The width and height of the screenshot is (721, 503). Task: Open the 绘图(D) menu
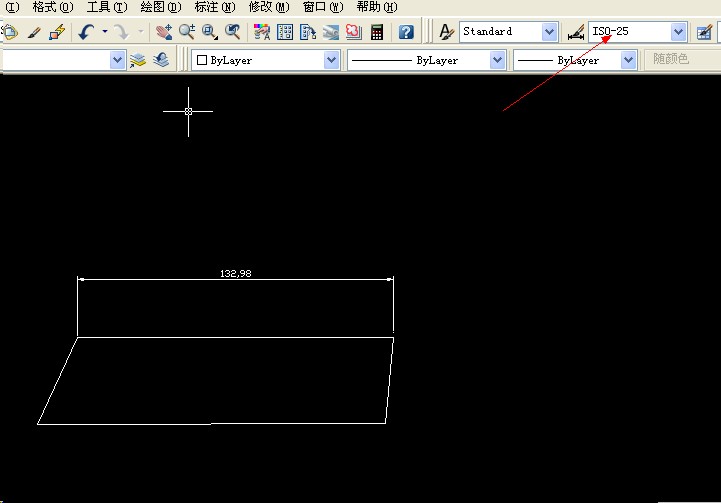pos(161,7)
